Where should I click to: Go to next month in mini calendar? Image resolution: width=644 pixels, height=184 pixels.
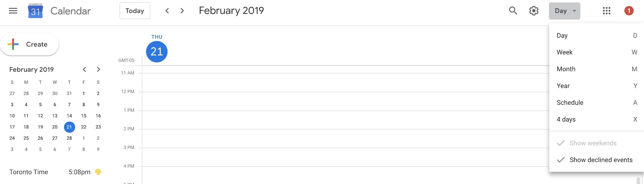99,69
